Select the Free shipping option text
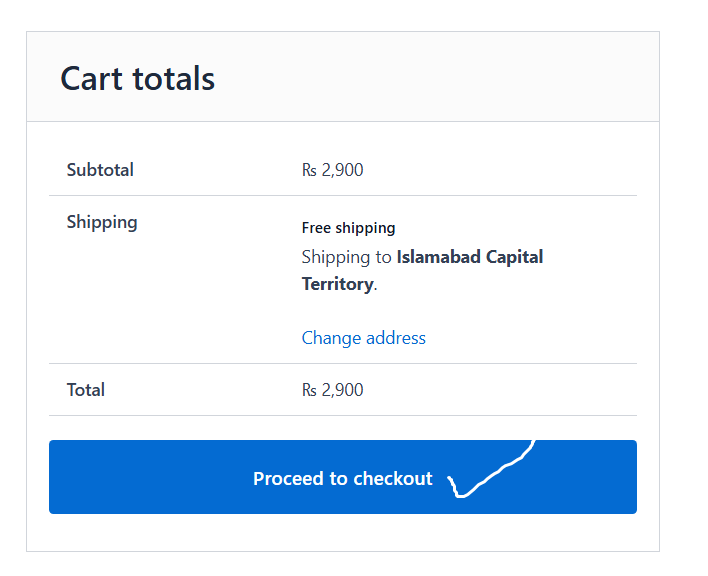 (x=349, y=228)
